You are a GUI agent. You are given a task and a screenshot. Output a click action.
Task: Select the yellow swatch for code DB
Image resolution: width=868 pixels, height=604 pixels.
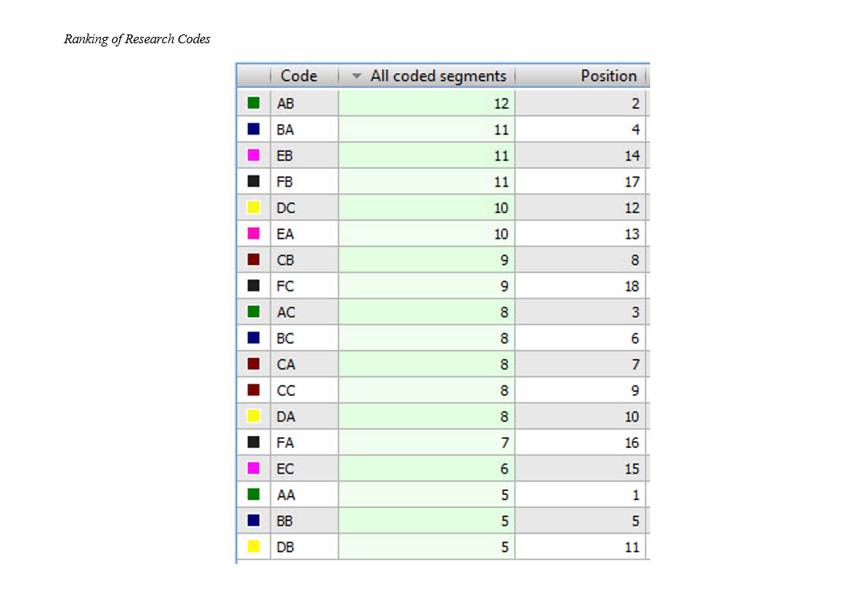[x=254, y=547]
